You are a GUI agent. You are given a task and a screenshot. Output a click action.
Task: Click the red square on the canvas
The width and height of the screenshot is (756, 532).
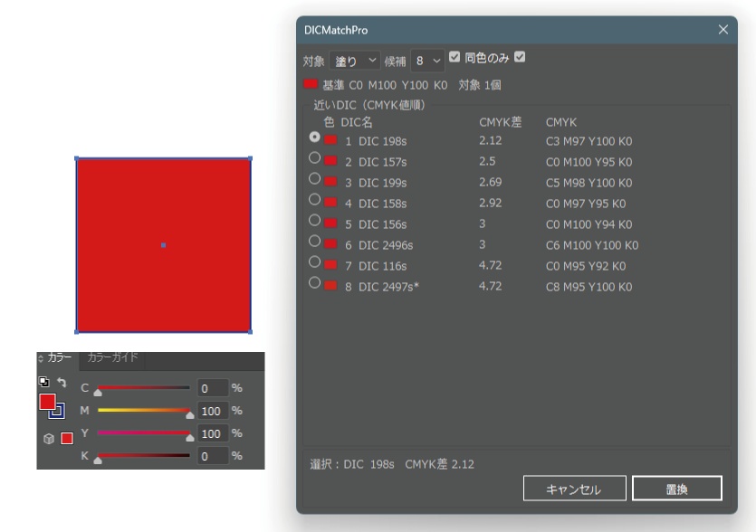tap(164, 245)
